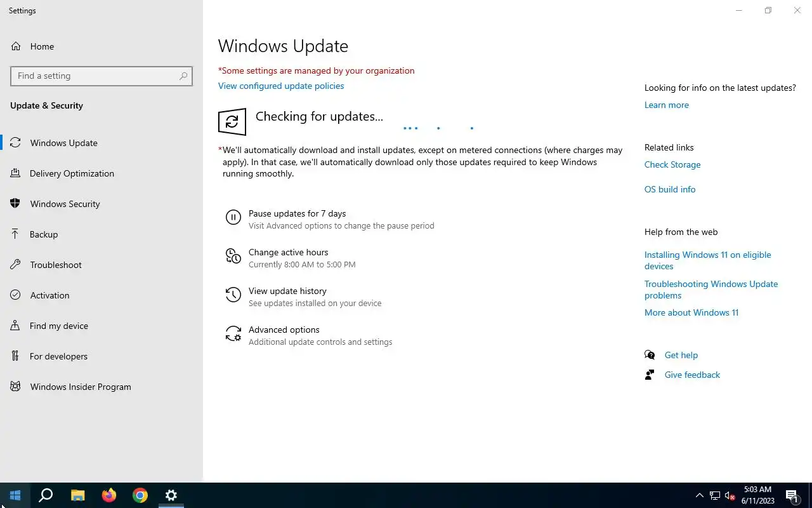Click the update history clock icon
Viewport: 812px width, 508px height.
point(233,295)
